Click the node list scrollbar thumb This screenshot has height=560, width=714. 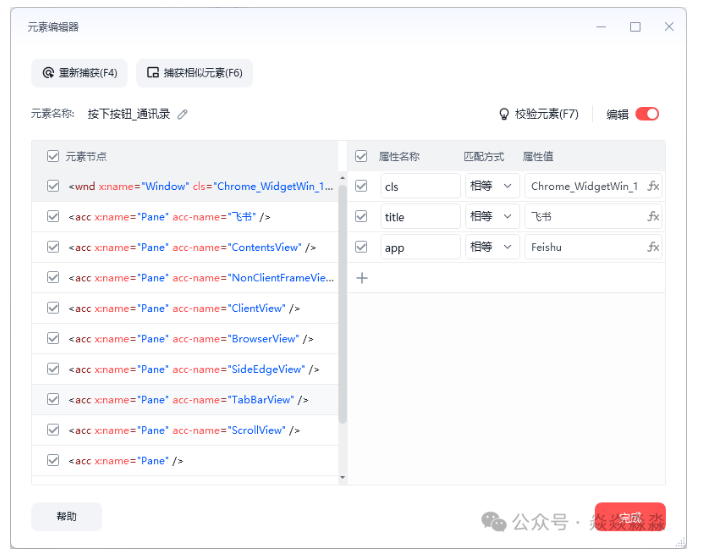tap(342, 304)
